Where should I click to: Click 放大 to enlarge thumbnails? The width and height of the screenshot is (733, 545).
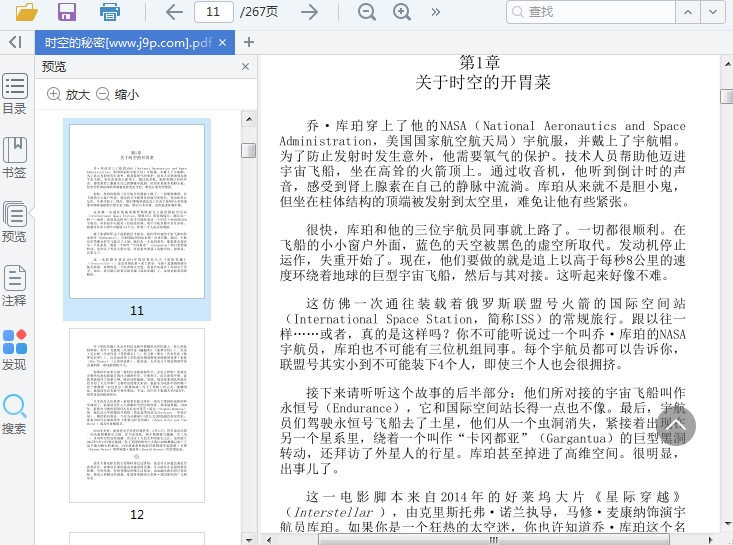pyautogui.click(x=68, y=94)
